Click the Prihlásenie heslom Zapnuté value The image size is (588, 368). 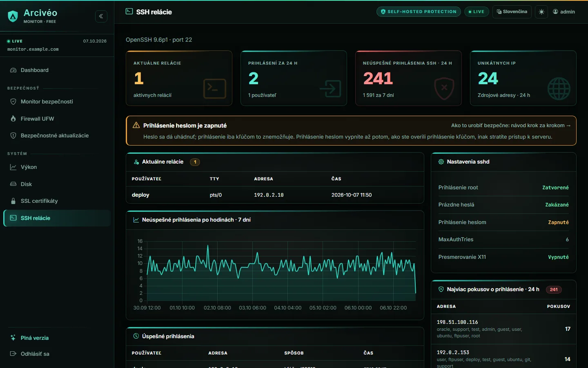558,222
